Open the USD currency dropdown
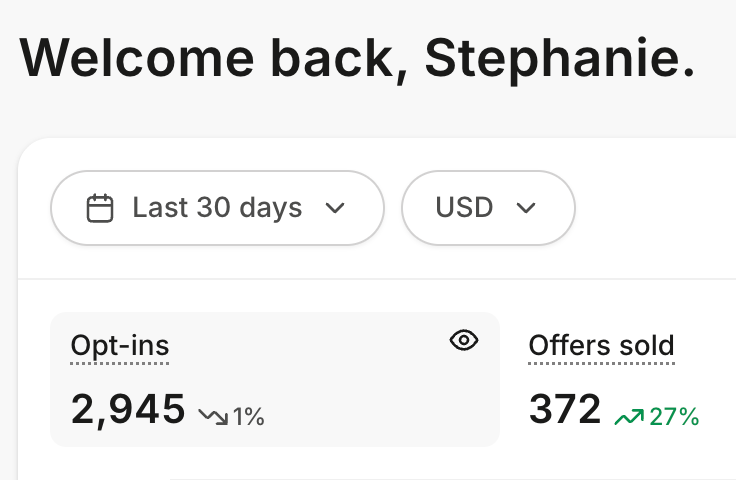 click(488, 208)
